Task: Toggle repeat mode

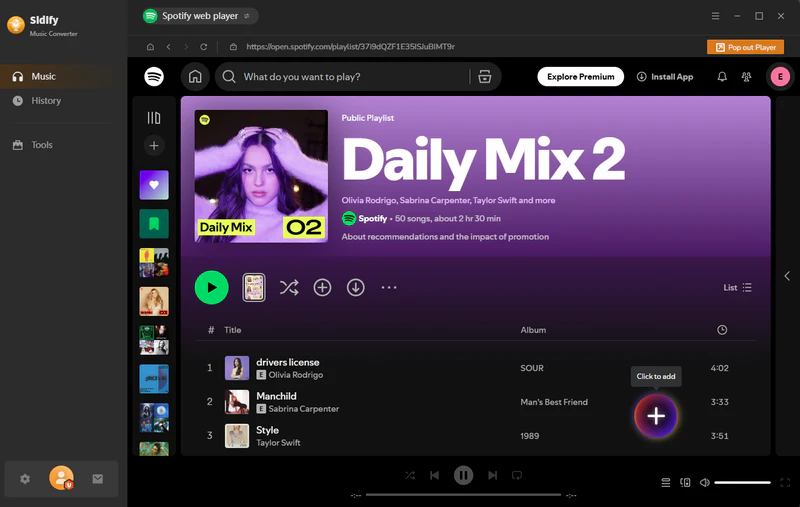Action: tap(517, 475)
